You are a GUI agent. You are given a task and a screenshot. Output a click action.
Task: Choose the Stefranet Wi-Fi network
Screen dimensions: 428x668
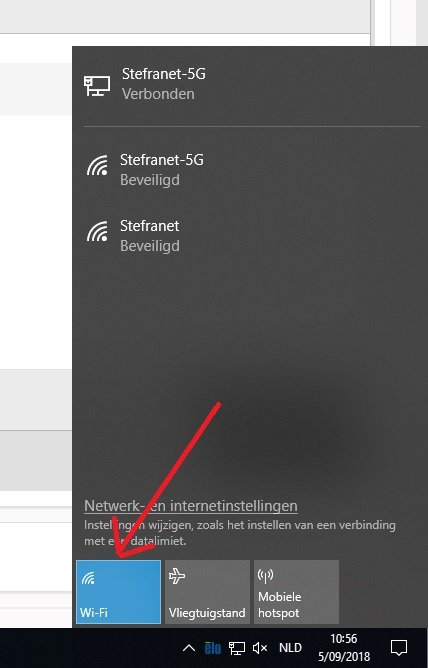(x=250, y=236)
